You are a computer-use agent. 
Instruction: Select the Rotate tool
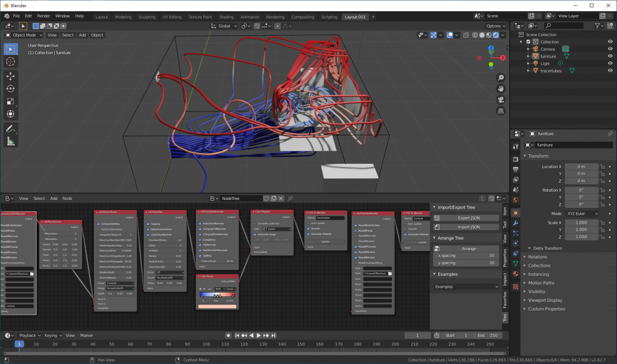click(x=11, y=89)
